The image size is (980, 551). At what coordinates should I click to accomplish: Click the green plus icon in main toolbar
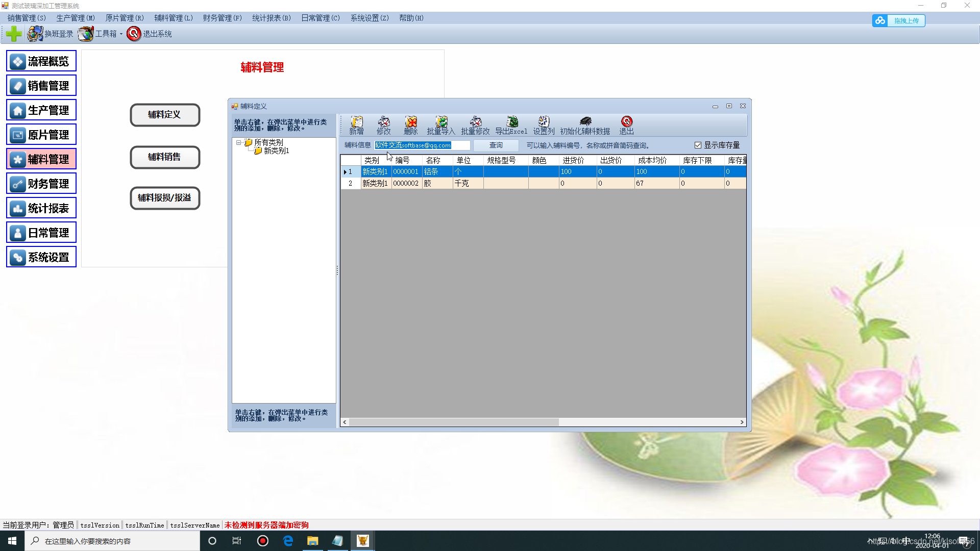coord(14,34)
